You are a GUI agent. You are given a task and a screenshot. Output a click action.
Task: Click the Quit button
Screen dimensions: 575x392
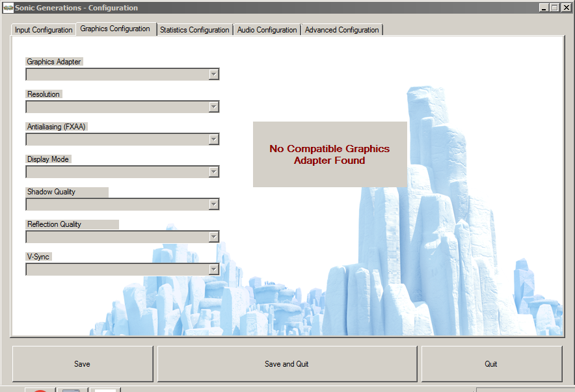pyautogui.click(x=491, y=364)
